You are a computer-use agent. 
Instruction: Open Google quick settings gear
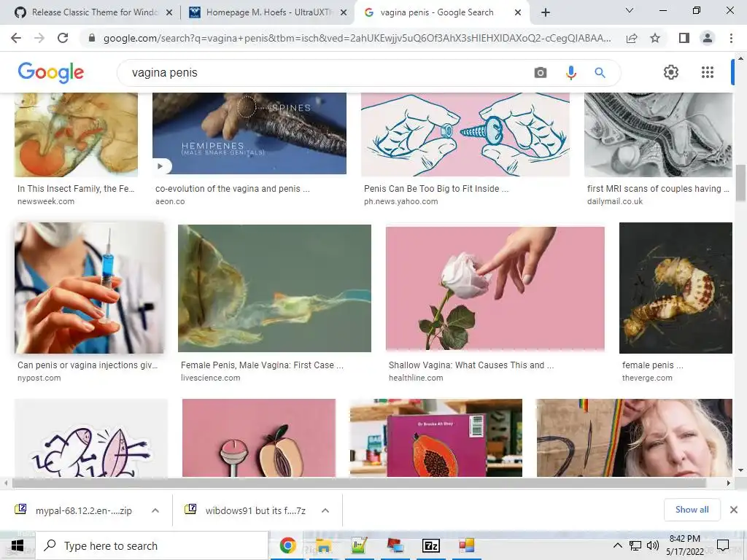(x=671, y=72)
